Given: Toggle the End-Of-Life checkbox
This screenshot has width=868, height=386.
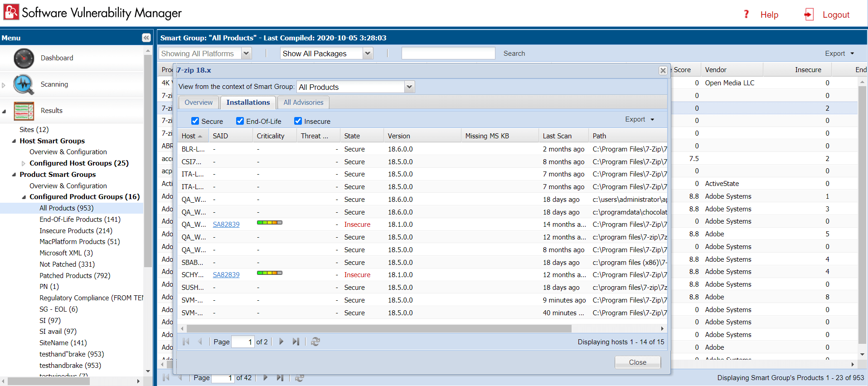Looking at the screenshot, I should 240,121.
